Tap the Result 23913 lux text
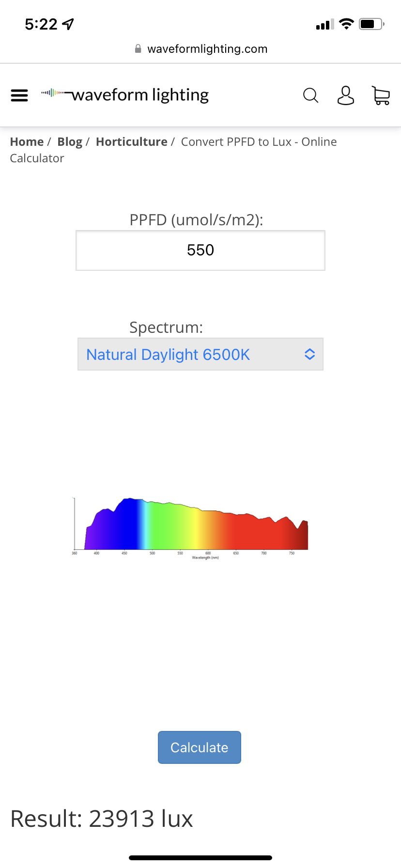Image resolution: width=401 pixels, height=868 pixels. (x=102, y=819)
